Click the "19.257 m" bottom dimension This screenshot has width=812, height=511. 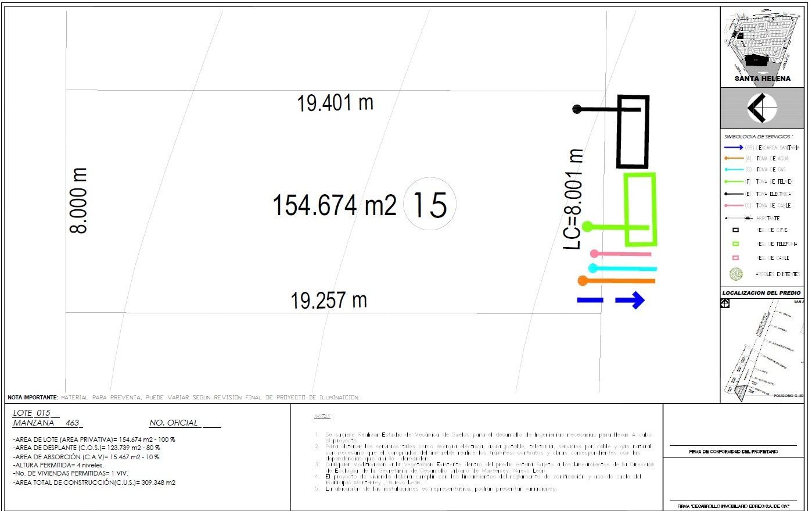(329, 301)
